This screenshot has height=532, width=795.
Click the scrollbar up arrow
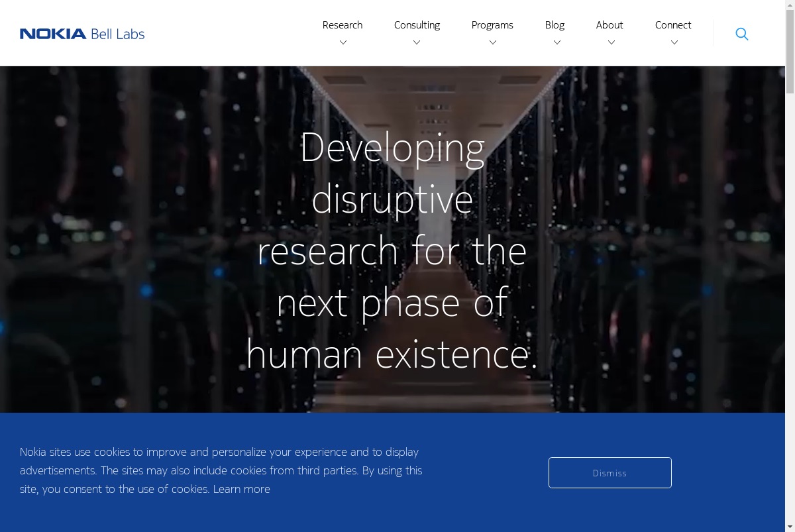[x=790, y=5]
